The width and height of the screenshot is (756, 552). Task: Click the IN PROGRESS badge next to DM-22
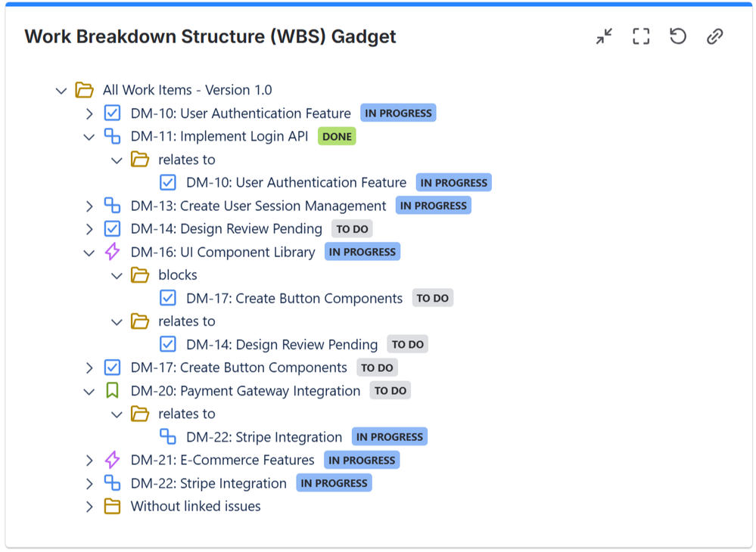(x=334, y=482)
